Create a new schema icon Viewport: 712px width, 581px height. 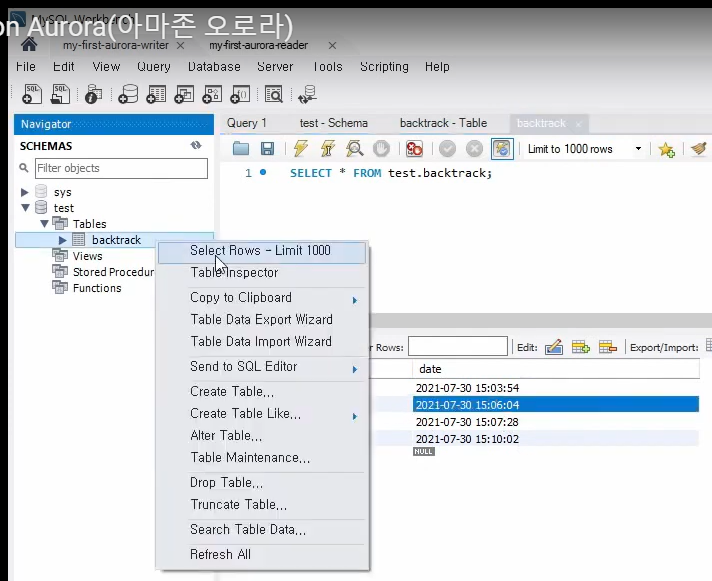[x=128, y=94]
